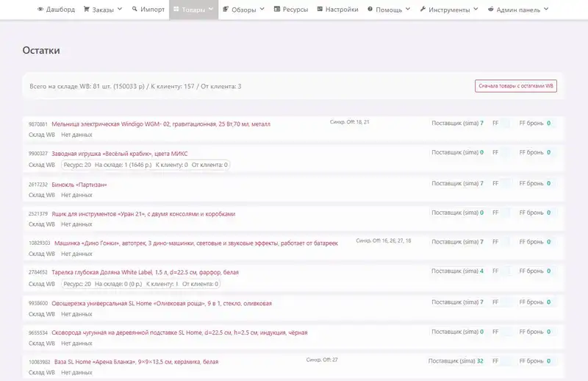Click product ID 9900327
This screenshot has width=588, height=381.
click(x=38, y=154)
